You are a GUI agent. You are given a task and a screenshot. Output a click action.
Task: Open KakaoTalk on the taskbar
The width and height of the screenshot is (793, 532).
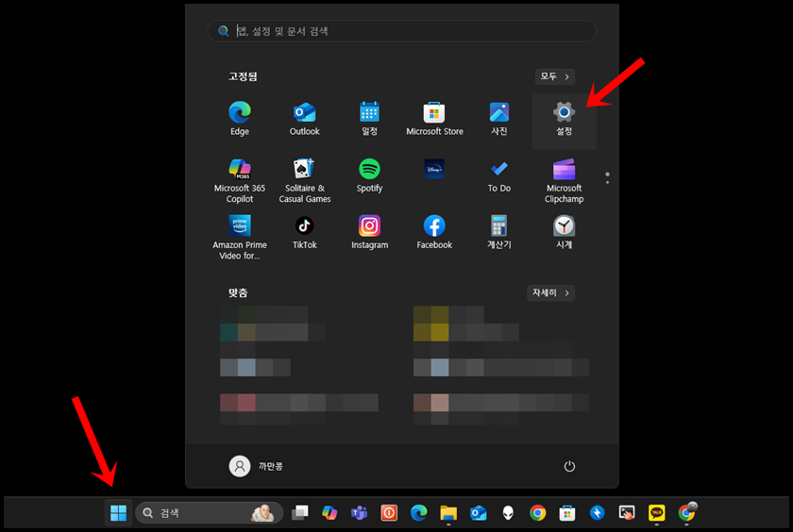point(656,513)
